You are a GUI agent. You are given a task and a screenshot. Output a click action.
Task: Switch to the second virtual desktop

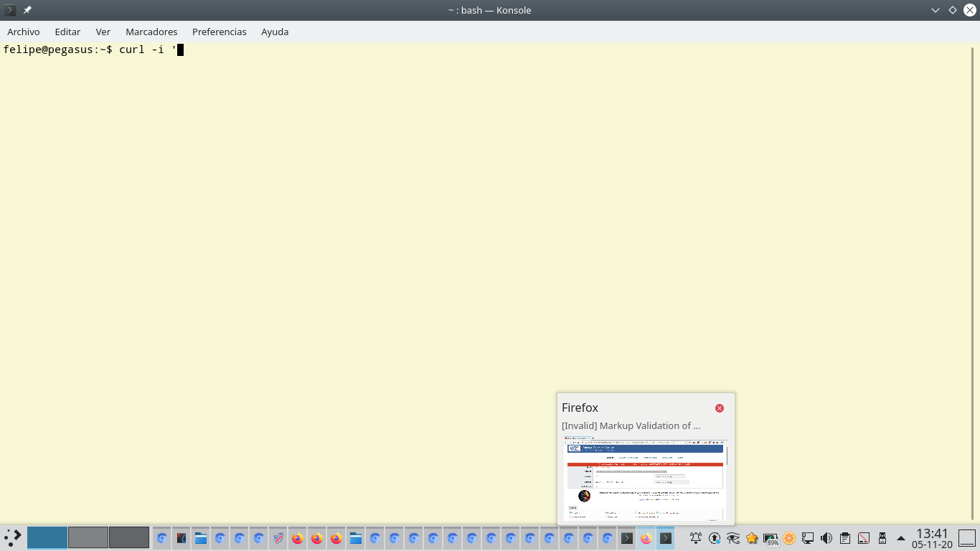pyautogui.click(x=88, y=537)
